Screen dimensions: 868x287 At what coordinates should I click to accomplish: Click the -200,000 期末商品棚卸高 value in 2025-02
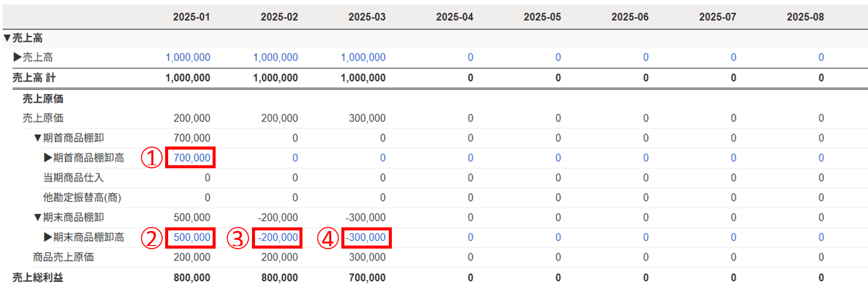pyautogui.click(x=278, y=237)
